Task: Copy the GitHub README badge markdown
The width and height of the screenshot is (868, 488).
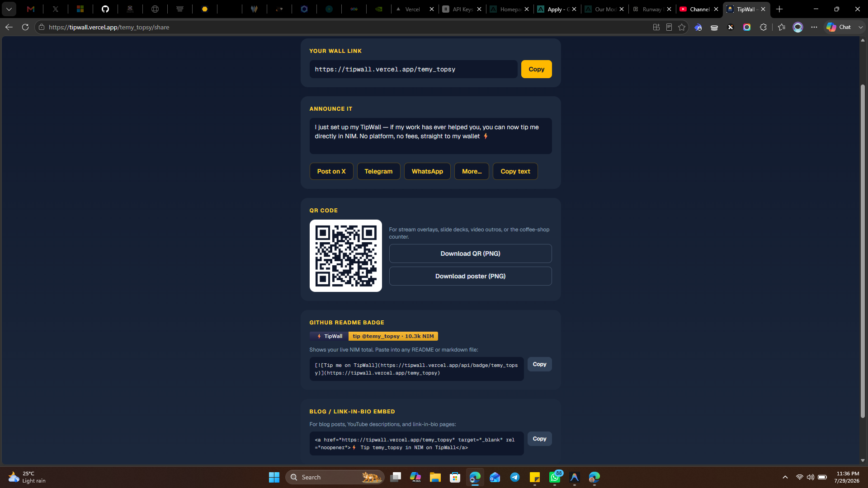Action: [x=539, y=364]
